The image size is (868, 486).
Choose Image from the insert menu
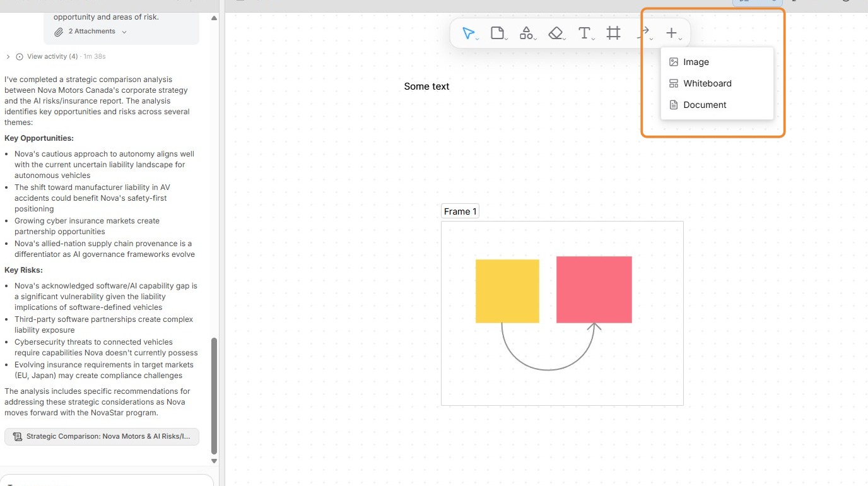coord(717,62)
